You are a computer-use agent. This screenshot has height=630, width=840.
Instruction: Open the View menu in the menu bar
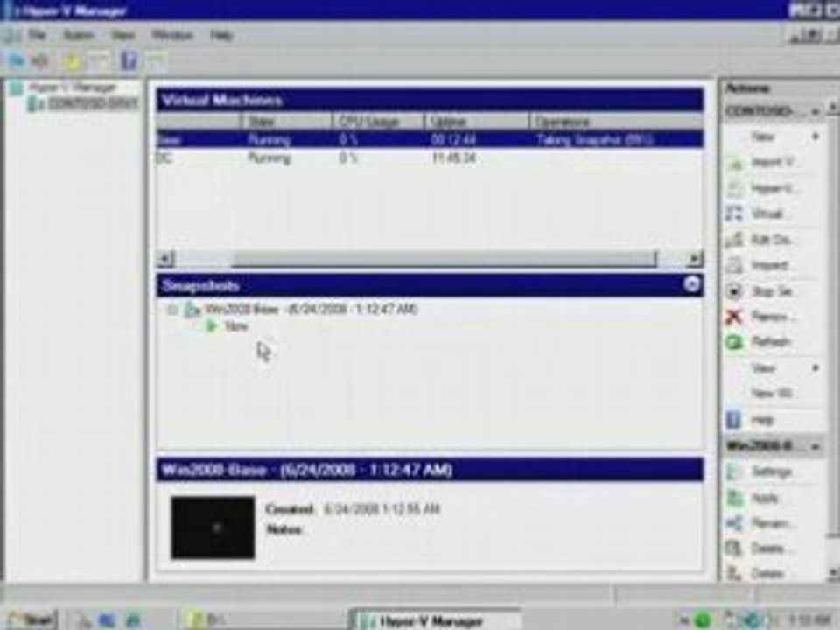click(x=122, y=35)
